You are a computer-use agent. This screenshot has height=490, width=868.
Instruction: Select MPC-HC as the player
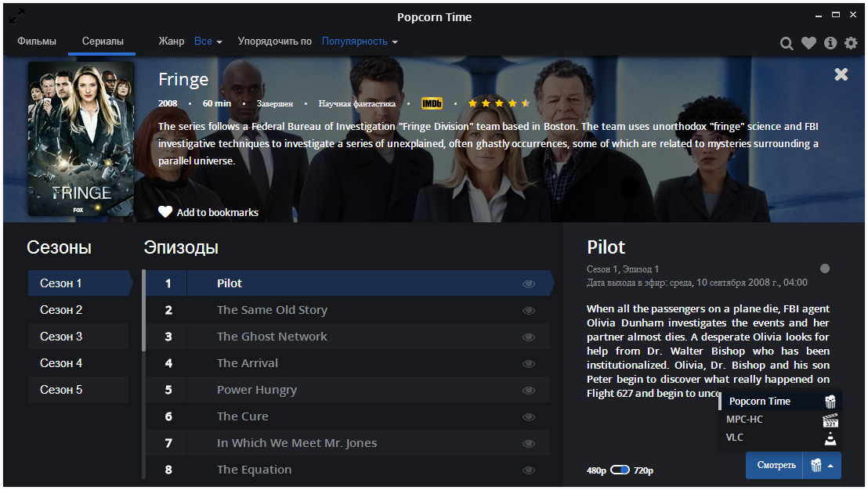779,420
